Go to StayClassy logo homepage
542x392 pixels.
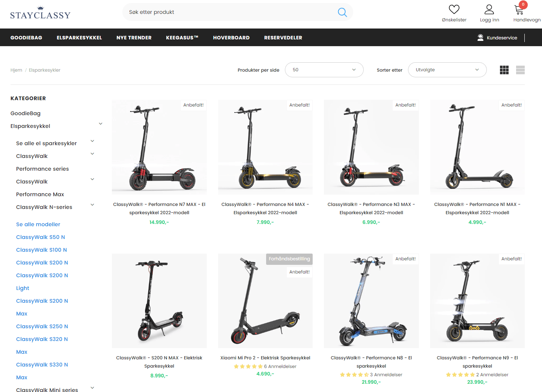pos(40,13)
